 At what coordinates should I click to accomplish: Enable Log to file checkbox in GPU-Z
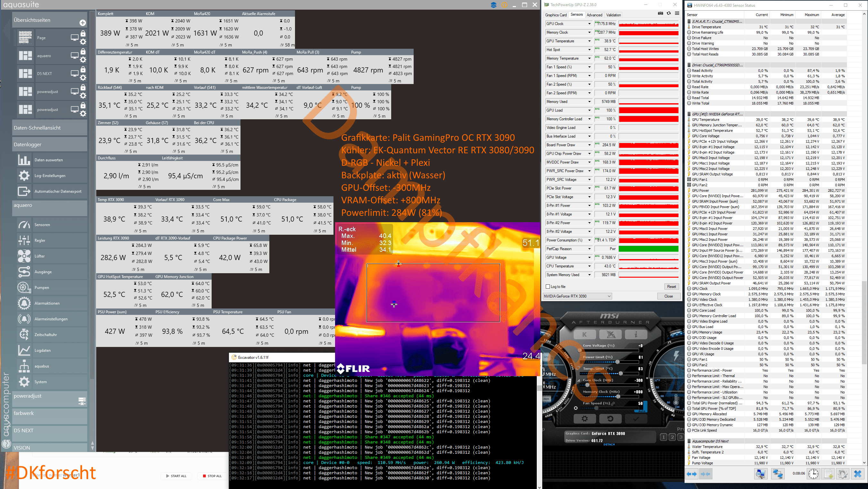[548, 287]
